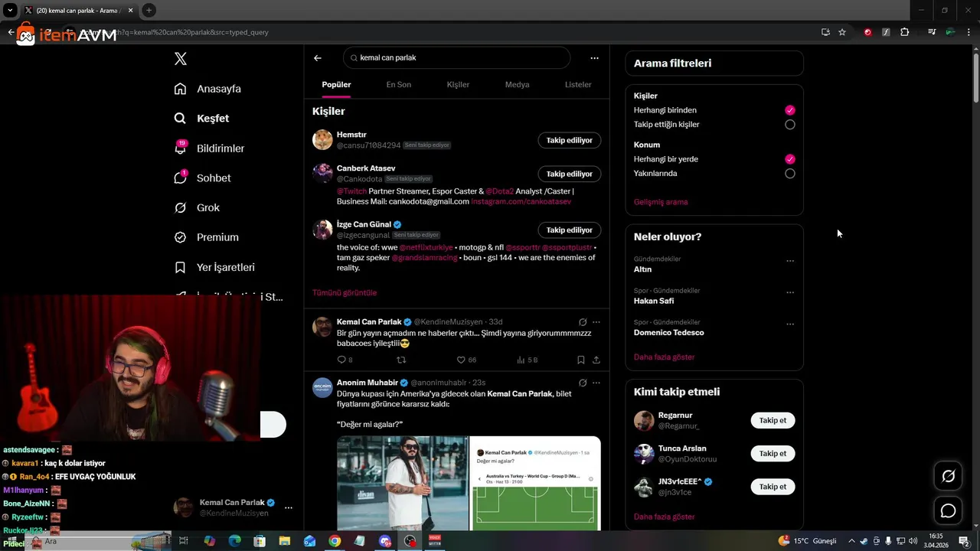This screenshot has width=980, height=551.
Task: Open instagram.com/cankoatasev link
Action: tap(521, 201)
